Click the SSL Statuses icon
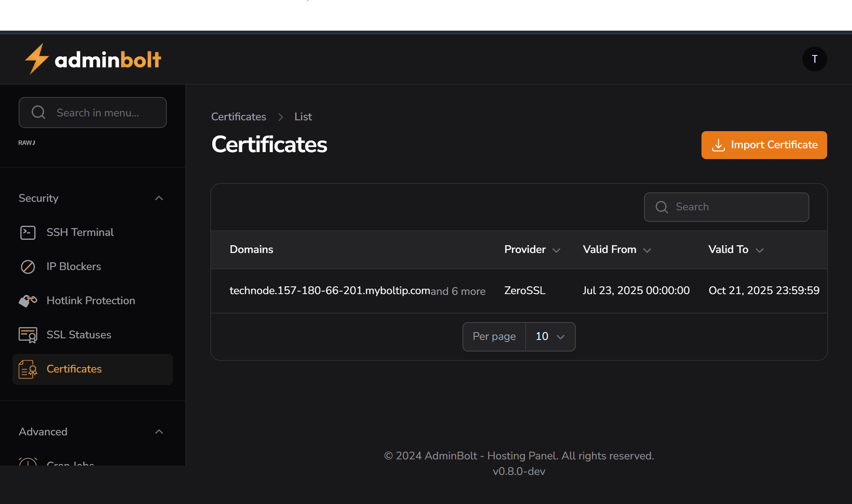Screen dimensions: 852x504 pyautogui.click(x=28, y=335)
